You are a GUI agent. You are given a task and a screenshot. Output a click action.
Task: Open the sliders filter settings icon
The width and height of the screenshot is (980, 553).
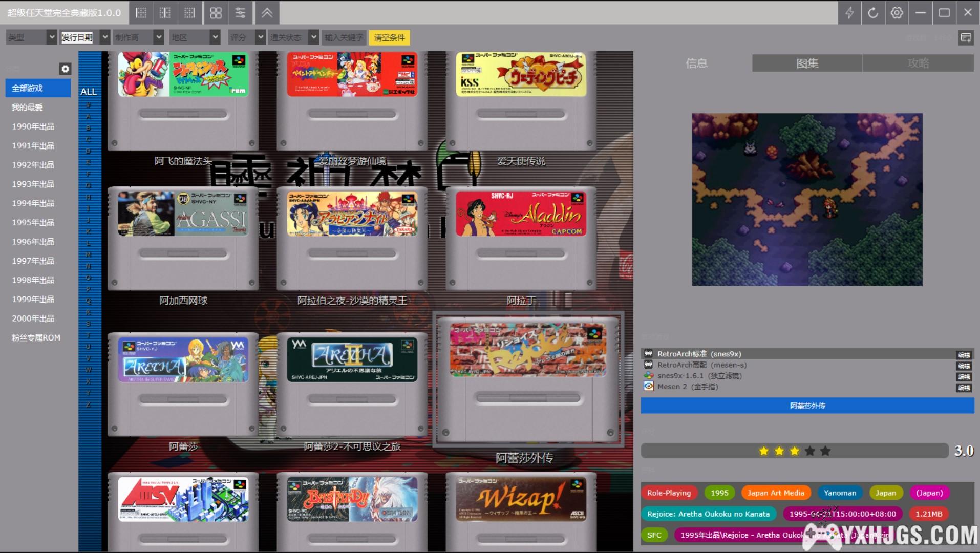[240, 13]
